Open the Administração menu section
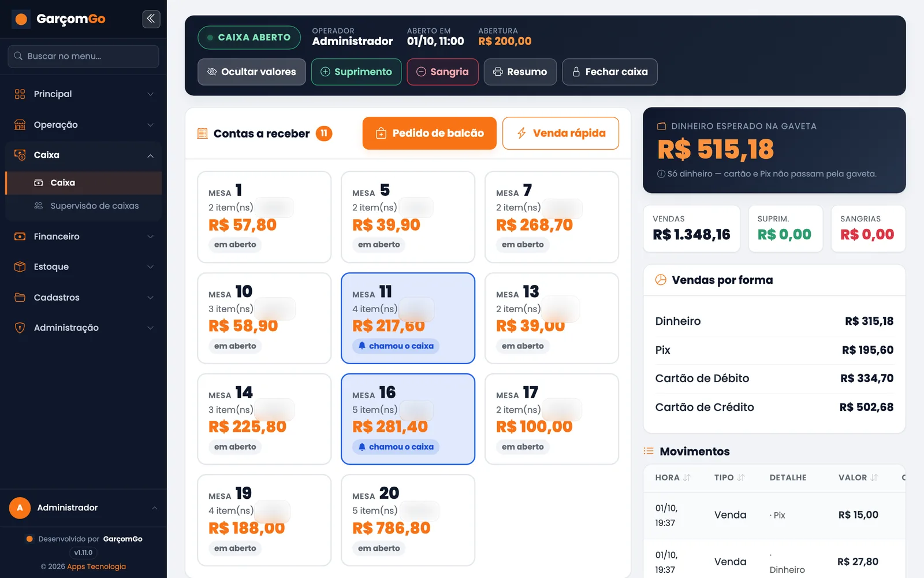 coord(84,328)
